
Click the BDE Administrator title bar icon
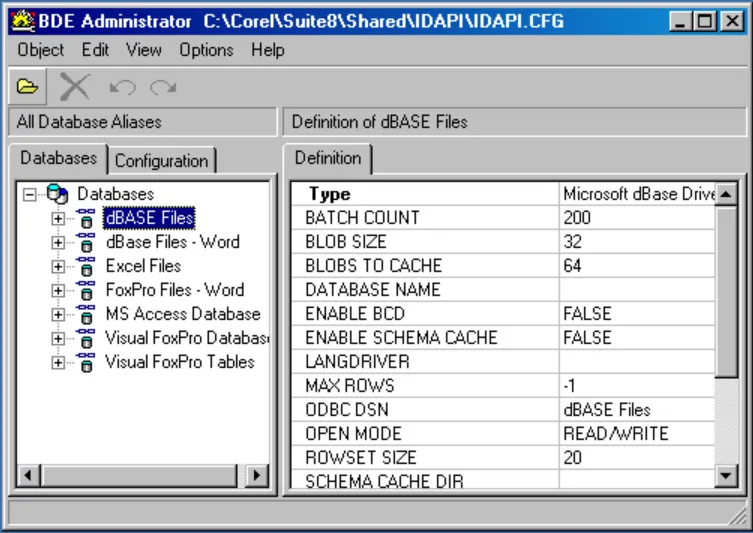coord(23,21)
